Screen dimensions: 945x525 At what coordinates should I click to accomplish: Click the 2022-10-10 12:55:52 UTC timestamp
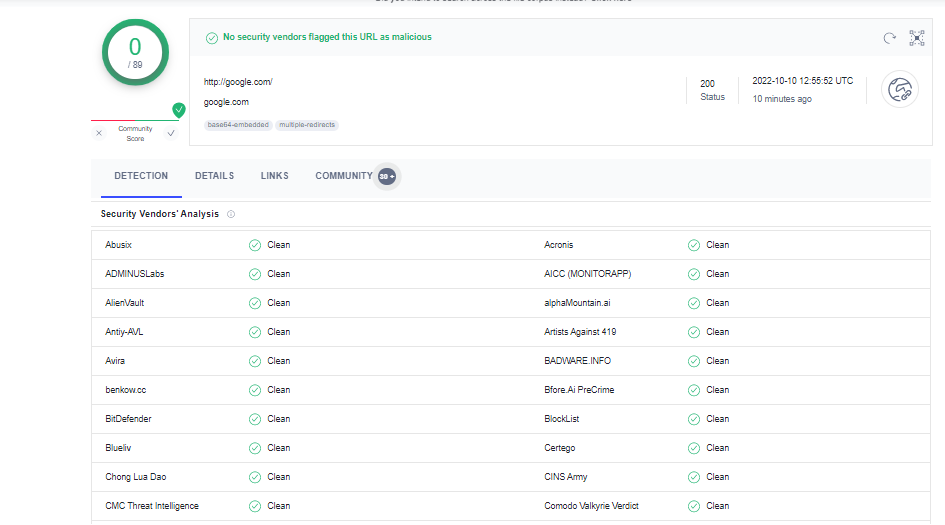[803, 81]
